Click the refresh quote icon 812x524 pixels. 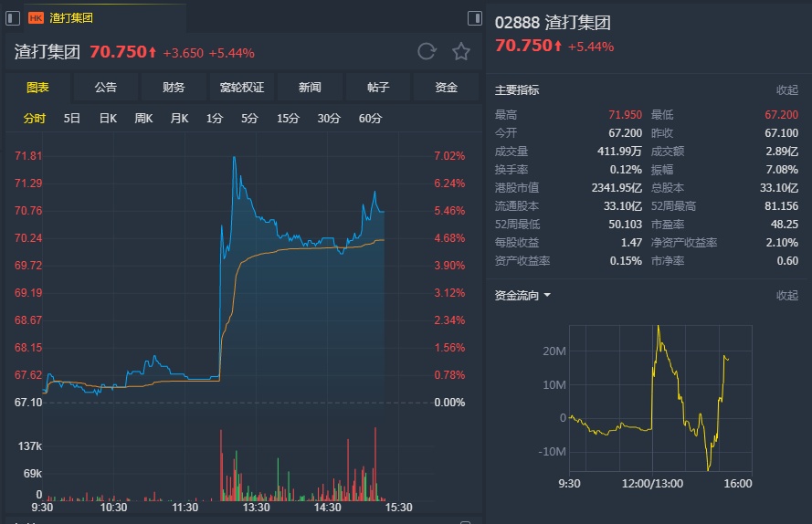427,51
